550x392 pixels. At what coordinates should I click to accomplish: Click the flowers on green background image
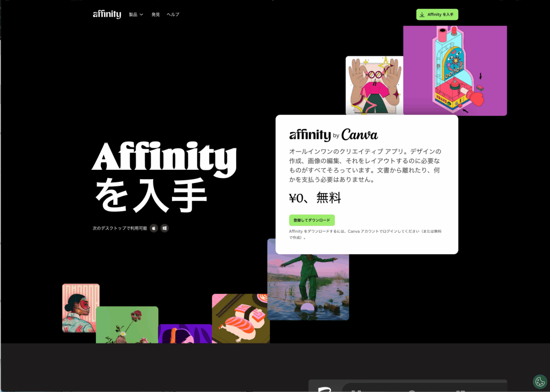click(x=127, y=325)
